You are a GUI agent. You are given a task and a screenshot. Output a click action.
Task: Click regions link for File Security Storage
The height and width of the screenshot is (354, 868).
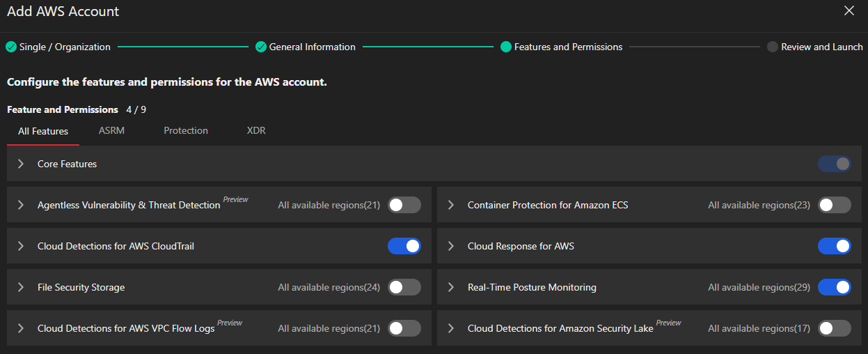329,287
